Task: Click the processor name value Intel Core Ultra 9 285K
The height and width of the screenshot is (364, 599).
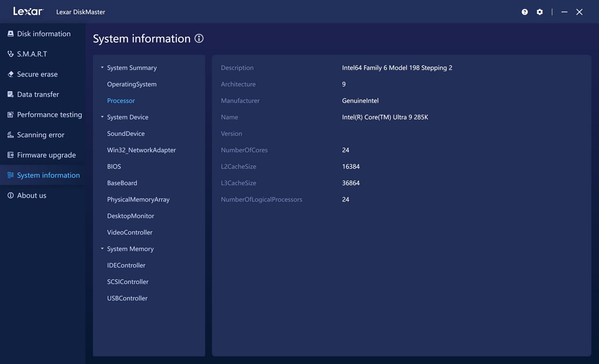Action: click(385, 117)
